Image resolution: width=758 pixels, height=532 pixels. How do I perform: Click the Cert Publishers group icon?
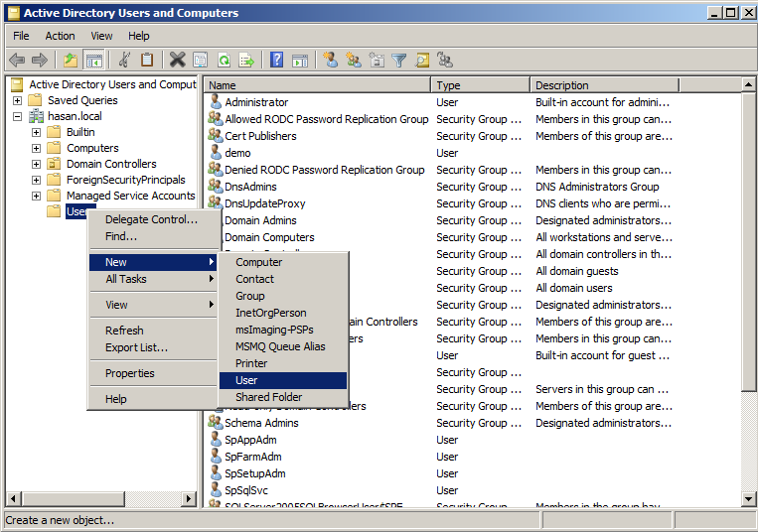click(x=215, y=135)
